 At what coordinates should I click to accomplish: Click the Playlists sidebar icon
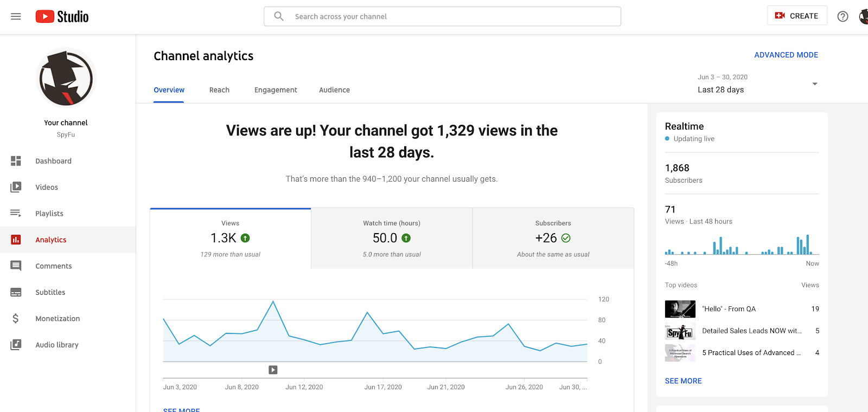[x=16, y=213]
